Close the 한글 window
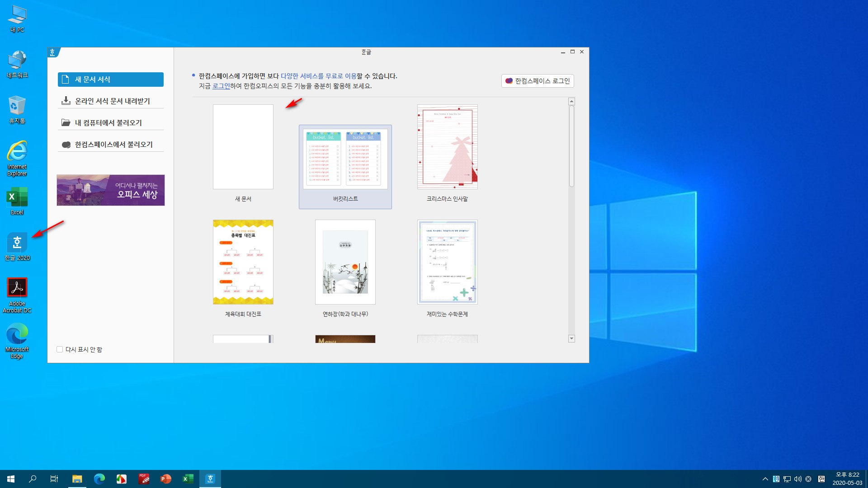The image size is (868, 488). point(582,52)
